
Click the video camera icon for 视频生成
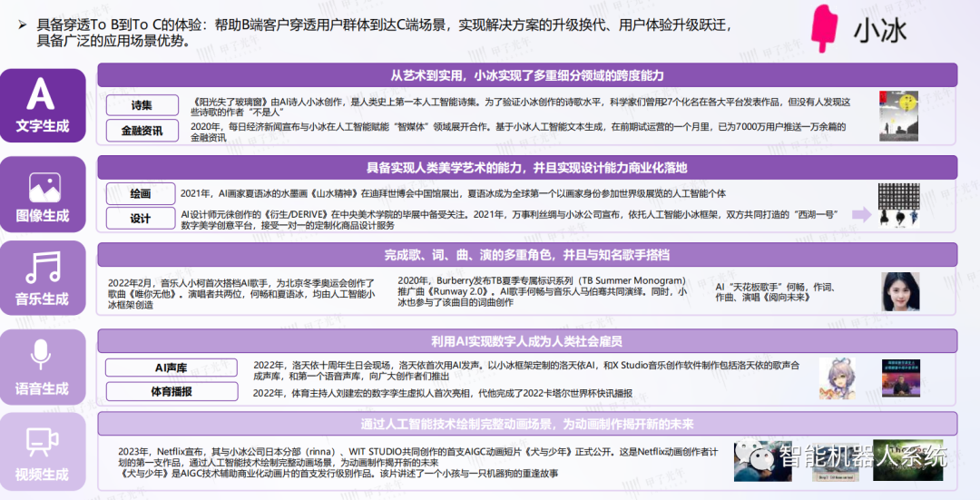coord(43,443)
